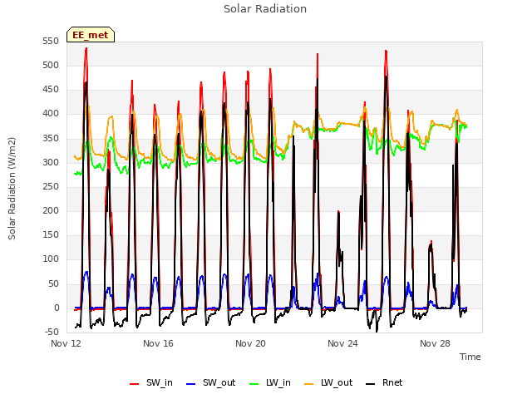Click the 400 y-axis tick label

click(51, 114)
